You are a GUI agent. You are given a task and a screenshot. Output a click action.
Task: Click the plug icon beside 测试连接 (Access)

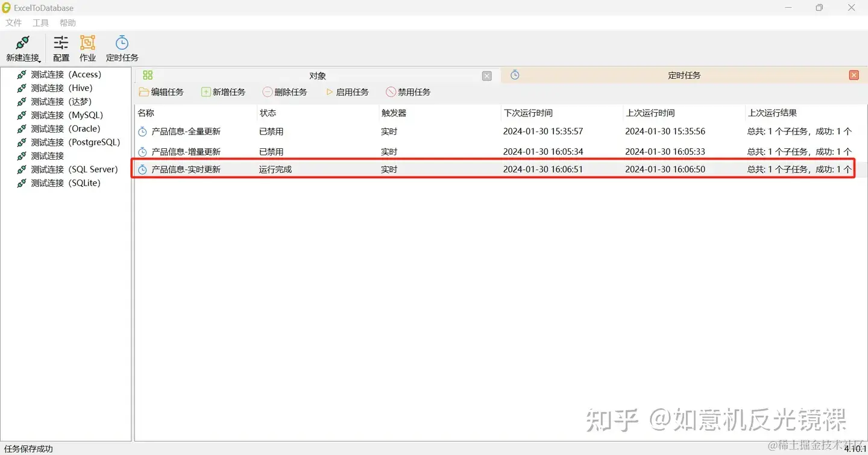click(x=22, y=75)
